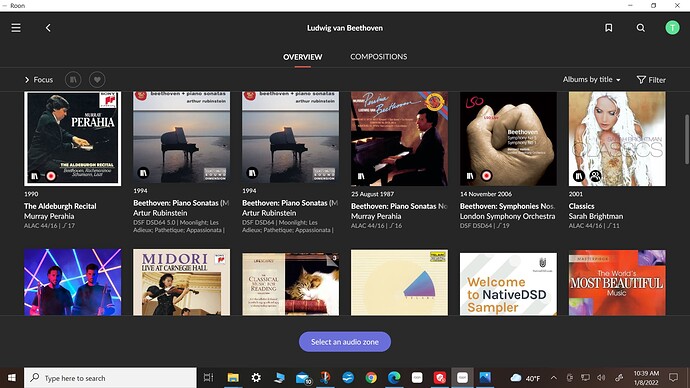Open The World's Most Beautiful Music cover
The width and height of the screenshot is (690, 388).
(x=617, y=282)
